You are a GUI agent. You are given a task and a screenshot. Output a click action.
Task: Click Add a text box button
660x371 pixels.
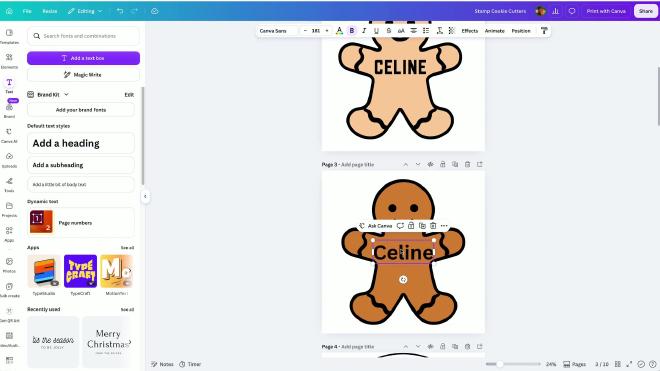pyautogui.click(x=83, y=58)
